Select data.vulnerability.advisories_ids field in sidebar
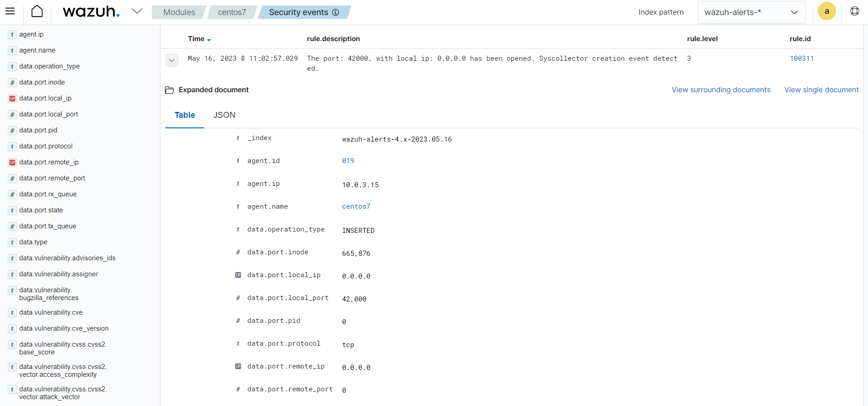 pos(67,258)
